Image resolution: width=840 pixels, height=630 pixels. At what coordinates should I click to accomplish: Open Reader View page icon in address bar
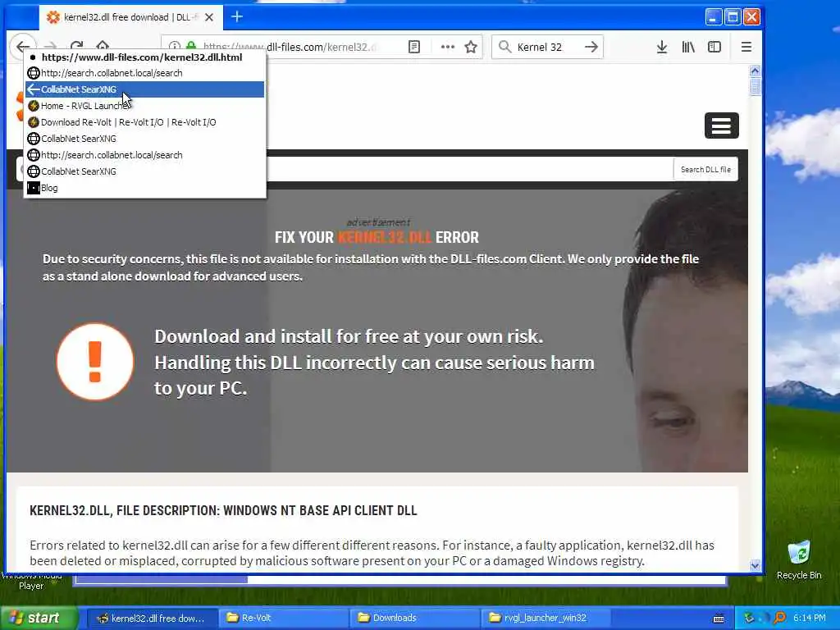414,47
